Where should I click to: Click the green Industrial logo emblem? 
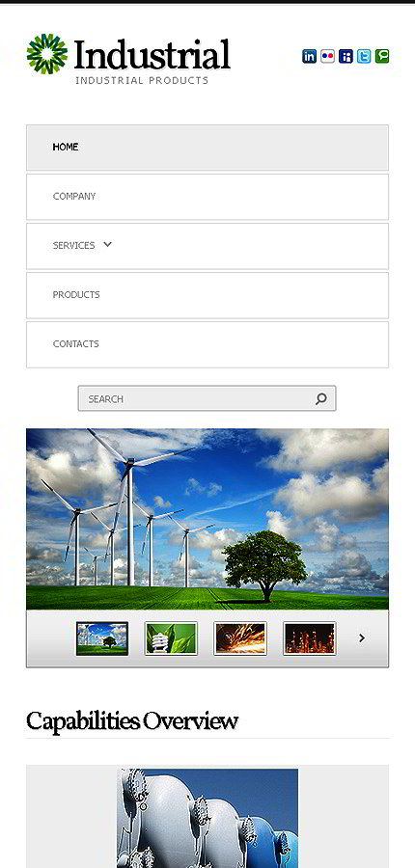47,54
